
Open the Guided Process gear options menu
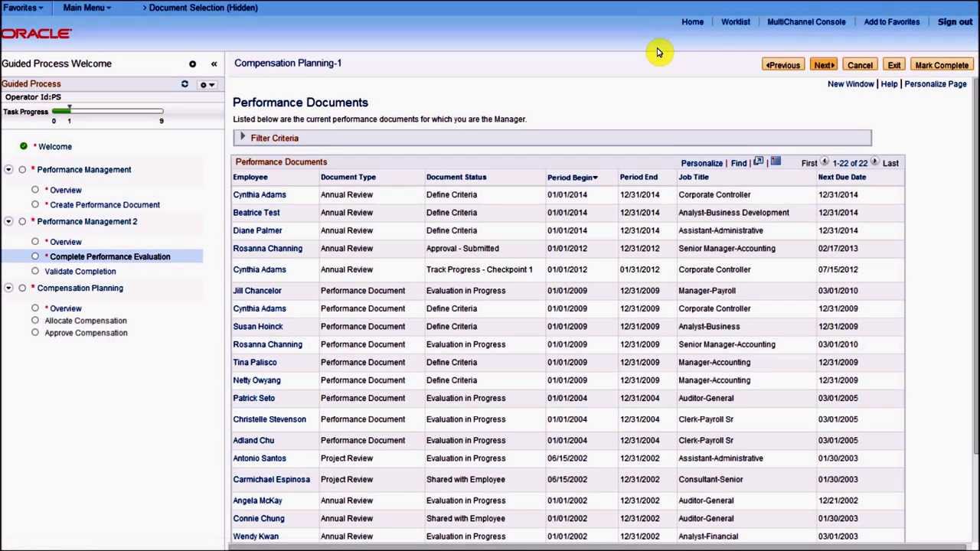click(x=207, y=84)
